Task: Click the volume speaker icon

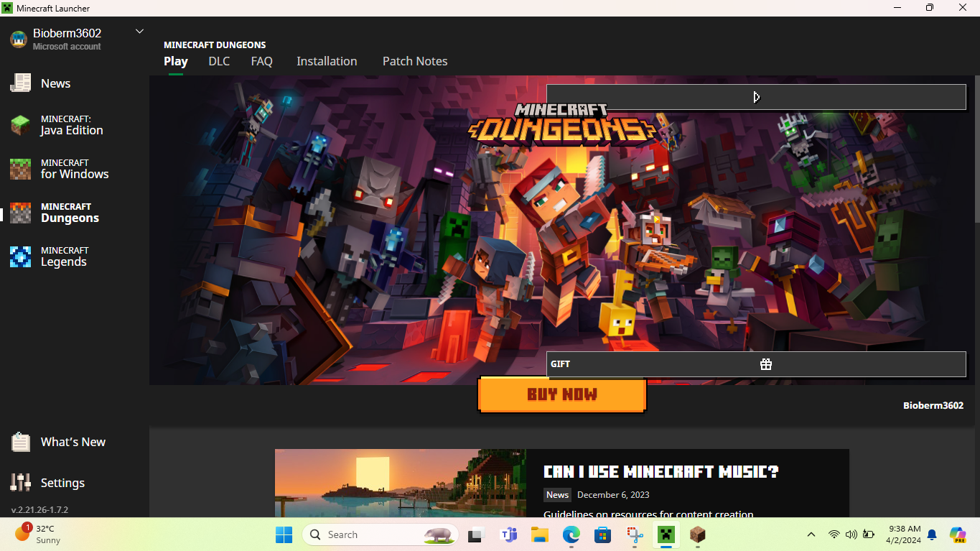Action: (x=851, y=534)
